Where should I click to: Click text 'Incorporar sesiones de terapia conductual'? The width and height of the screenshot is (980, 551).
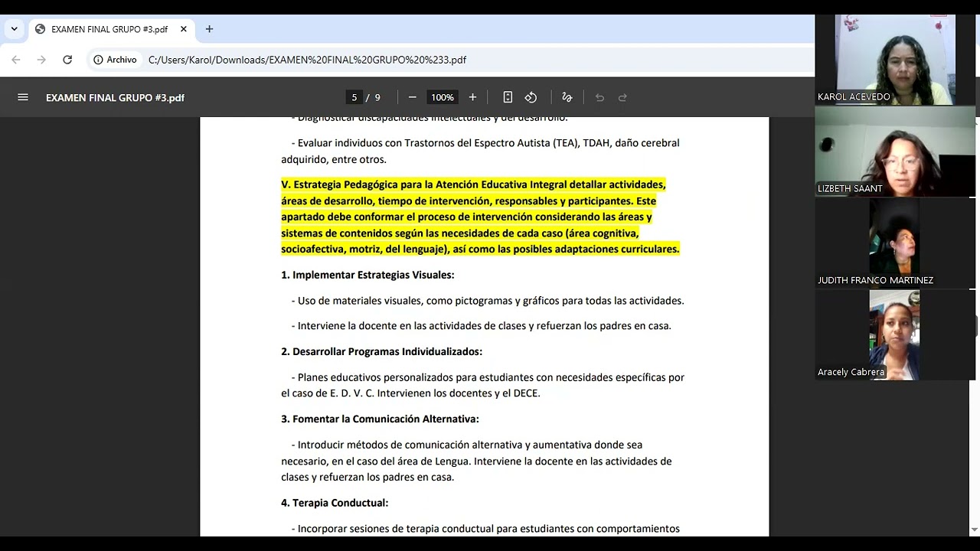pos(396,529)
